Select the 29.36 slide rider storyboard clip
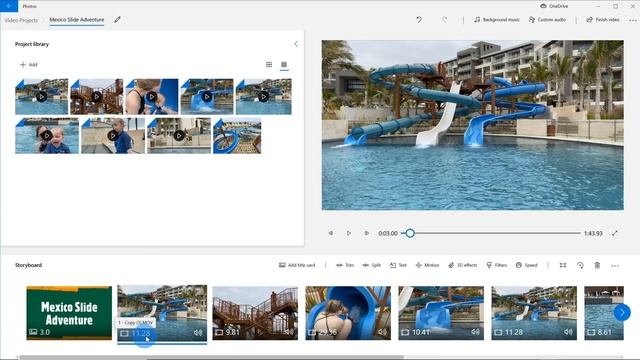The height and width of the screenshot is (360, 640). (x=348, y=313)
